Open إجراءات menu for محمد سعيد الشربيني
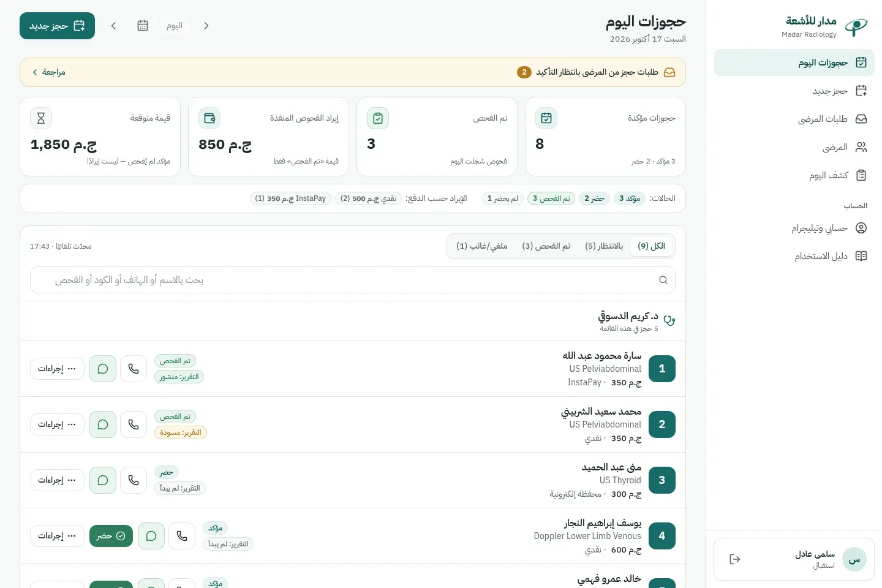 pos(57,424)
